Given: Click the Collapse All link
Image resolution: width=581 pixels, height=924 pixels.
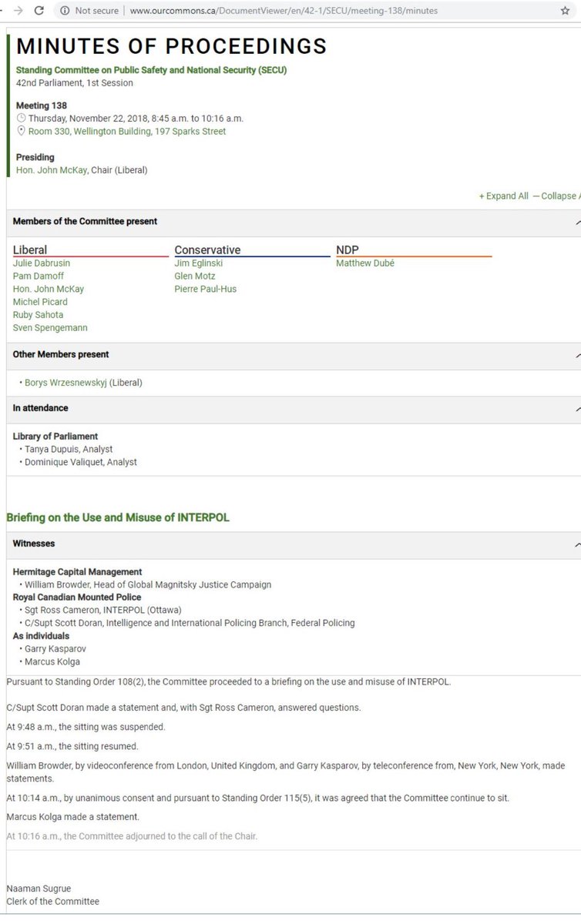Looking at the screenshot, I should click(x=556, y=196).
